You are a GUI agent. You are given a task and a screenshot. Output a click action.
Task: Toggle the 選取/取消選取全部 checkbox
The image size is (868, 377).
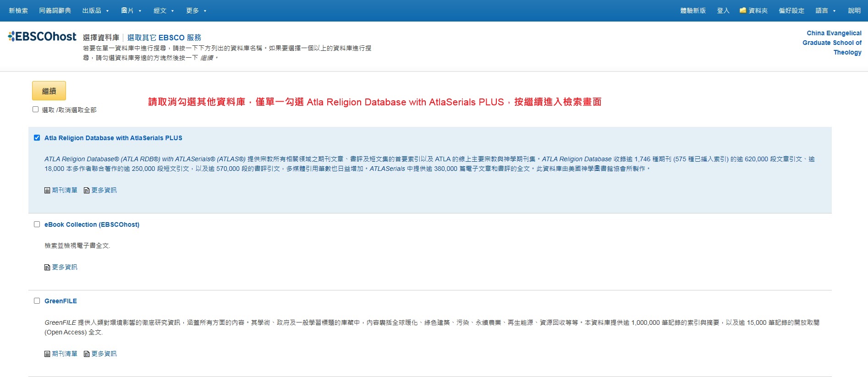click(x=35, y=109)
